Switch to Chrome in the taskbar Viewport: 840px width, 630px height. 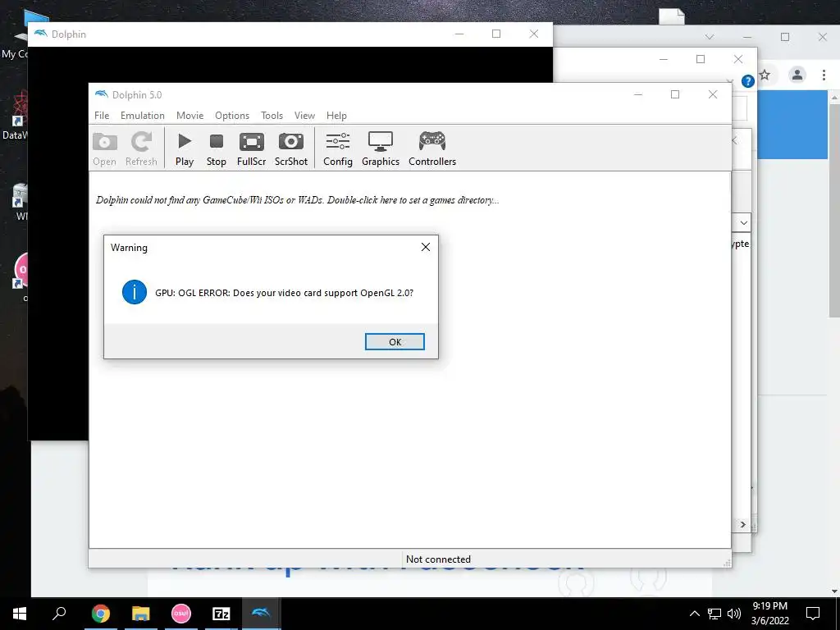(100, 614)
